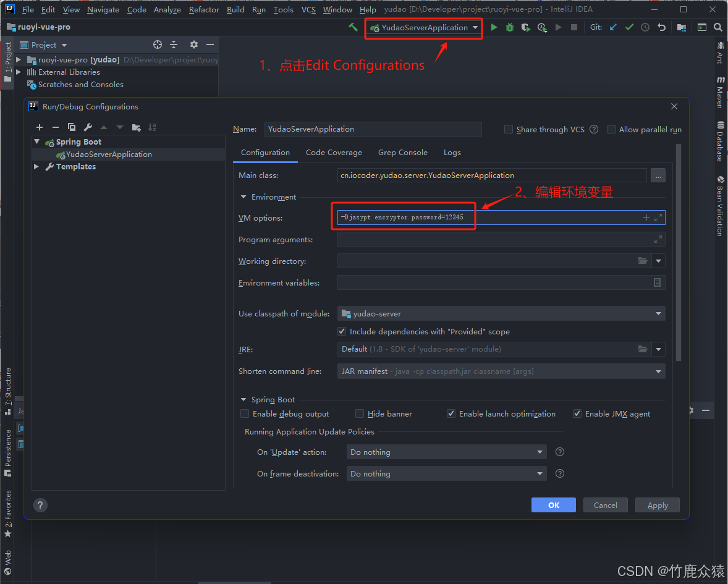This screenshot has height=584, width=728.
Task: Collapse the Spring Boot settings section
Action: (243, 400)
